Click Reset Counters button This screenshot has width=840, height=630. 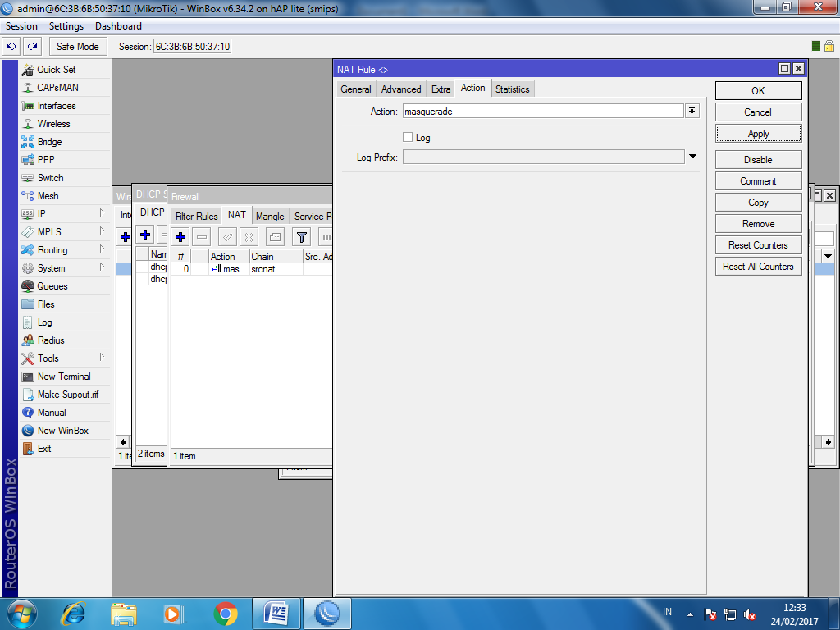coord(758,244)
